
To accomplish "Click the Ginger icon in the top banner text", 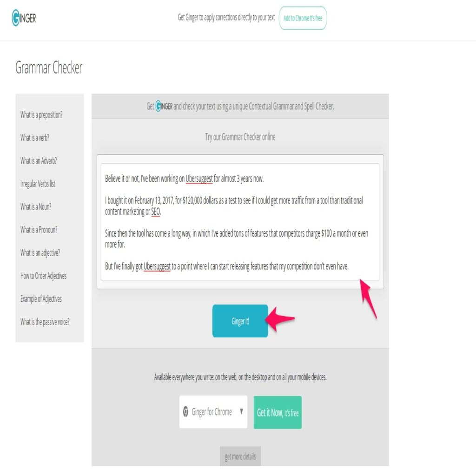I will 159,106.
